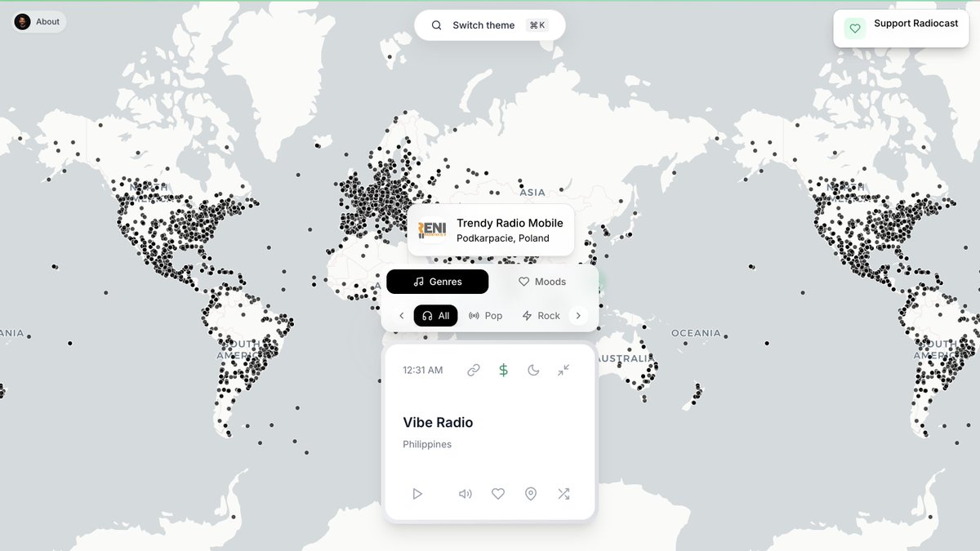
Task: Click the location pin icon on the player
Action: 531,493
